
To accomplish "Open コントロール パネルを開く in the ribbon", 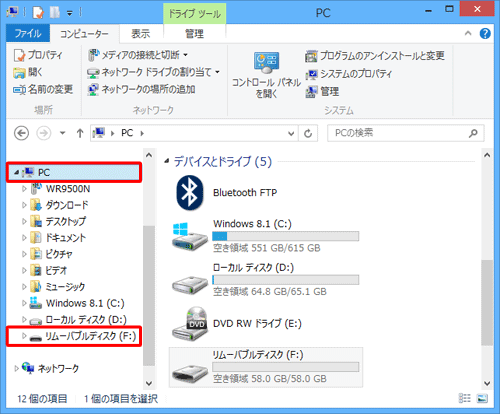I will [266, 75].
